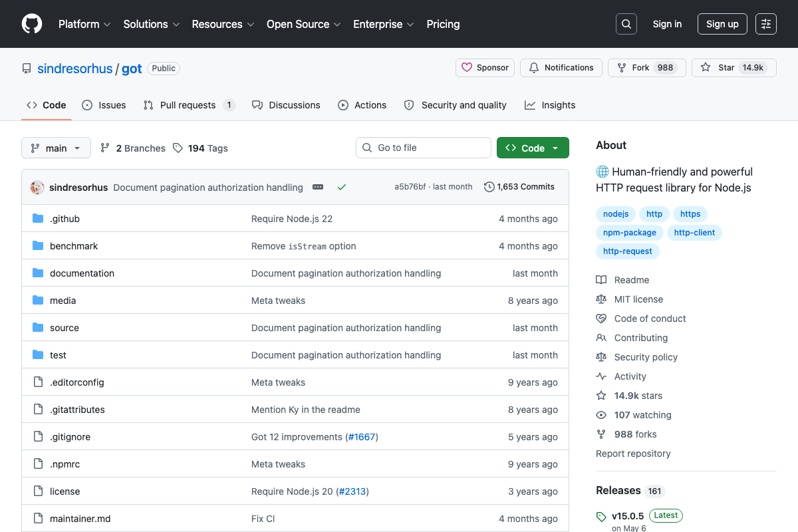This screenshot has height=532, width=798.
Task: Open the sindresorhus owner link
Action: click(75, 68)
